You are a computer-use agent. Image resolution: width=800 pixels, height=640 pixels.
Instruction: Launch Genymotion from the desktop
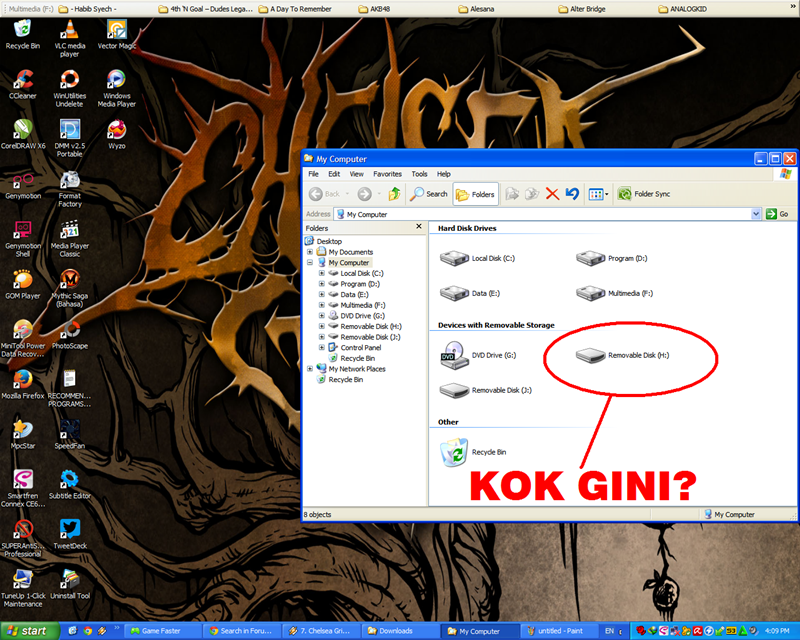[x=22, y=184]
